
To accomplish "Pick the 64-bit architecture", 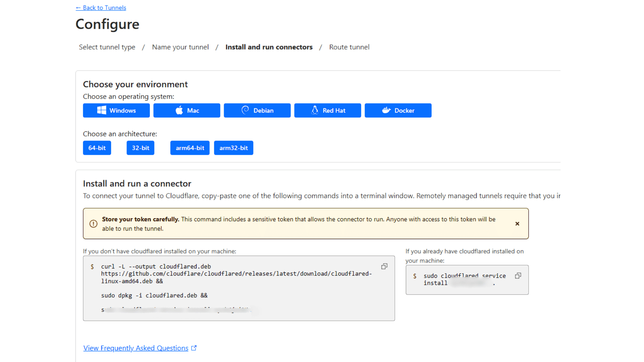I will pos(97,148).
